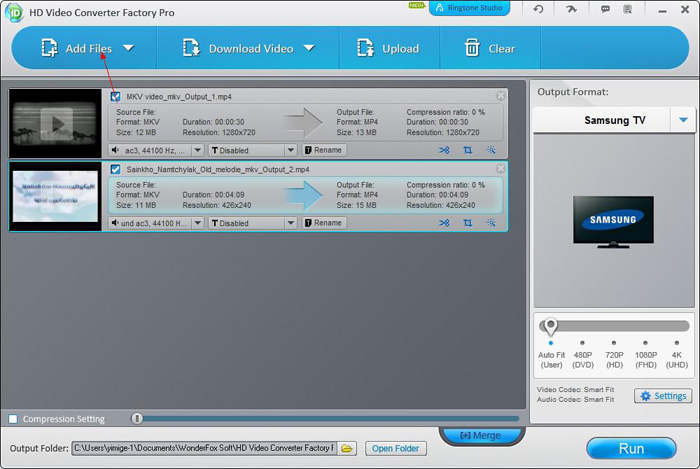Click the crop icon for Sainkho file
The width and height of the screenshot is (700, 469).
click(x=467, y=223)
